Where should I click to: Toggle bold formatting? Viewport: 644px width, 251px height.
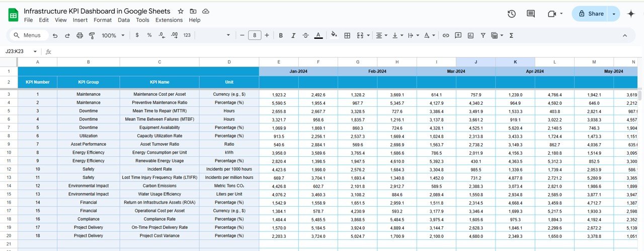280,35
